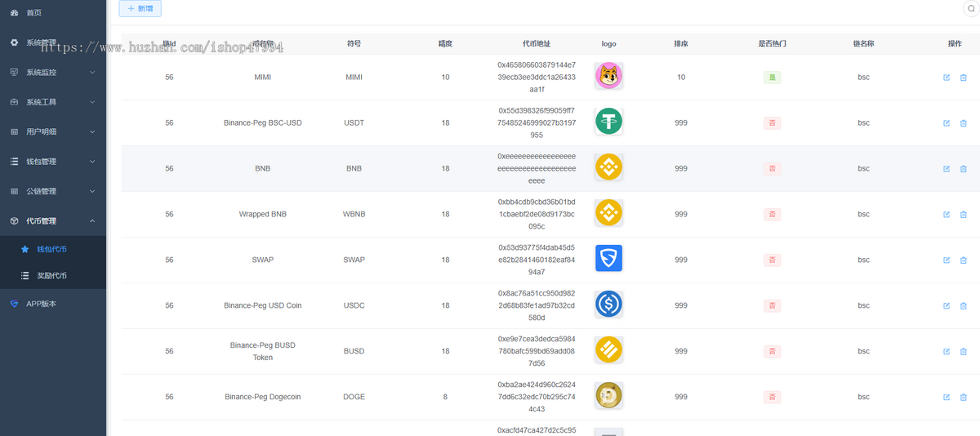Expand the 系统监控 sidebar menu
Screen dimensions: 980x436
53,73
